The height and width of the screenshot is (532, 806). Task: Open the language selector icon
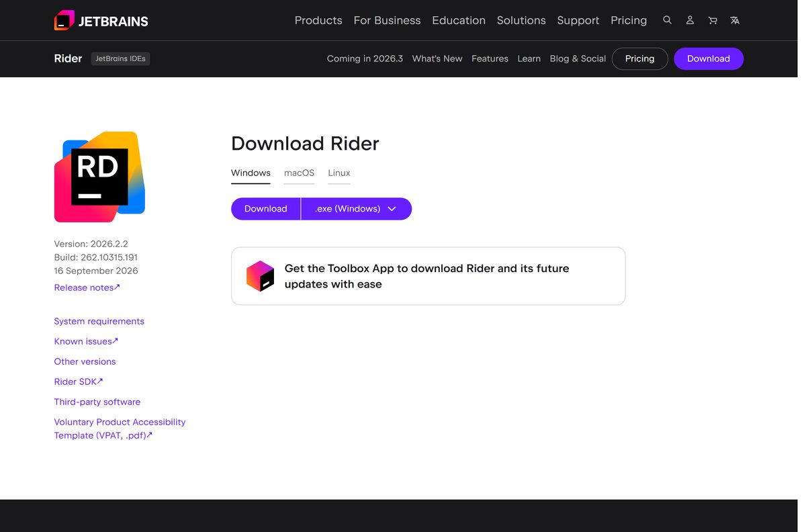click(735, 20)
